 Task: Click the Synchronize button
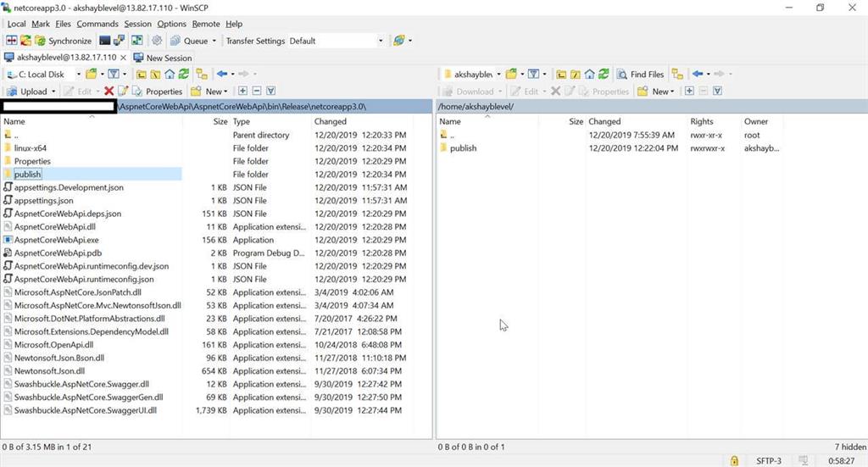coord(63,41)
